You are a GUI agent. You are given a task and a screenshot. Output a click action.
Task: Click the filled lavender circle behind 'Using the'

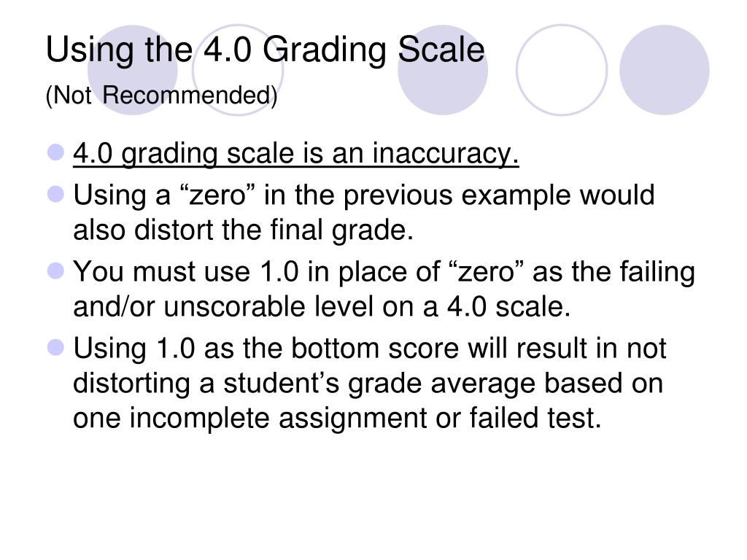coord(133,70)
